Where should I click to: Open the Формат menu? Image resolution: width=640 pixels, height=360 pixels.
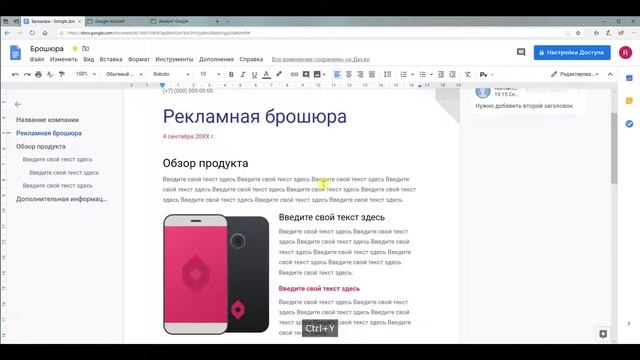(139, 59)
